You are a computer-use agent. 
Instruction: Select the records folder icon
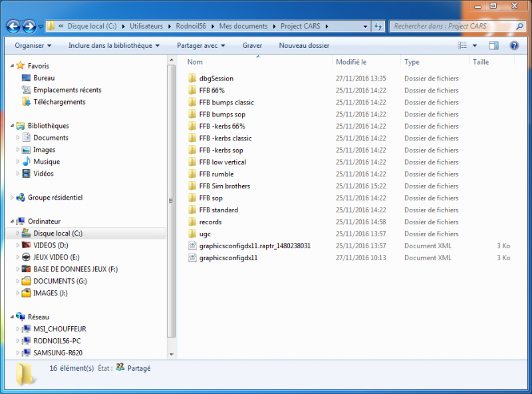click(192, 222)
